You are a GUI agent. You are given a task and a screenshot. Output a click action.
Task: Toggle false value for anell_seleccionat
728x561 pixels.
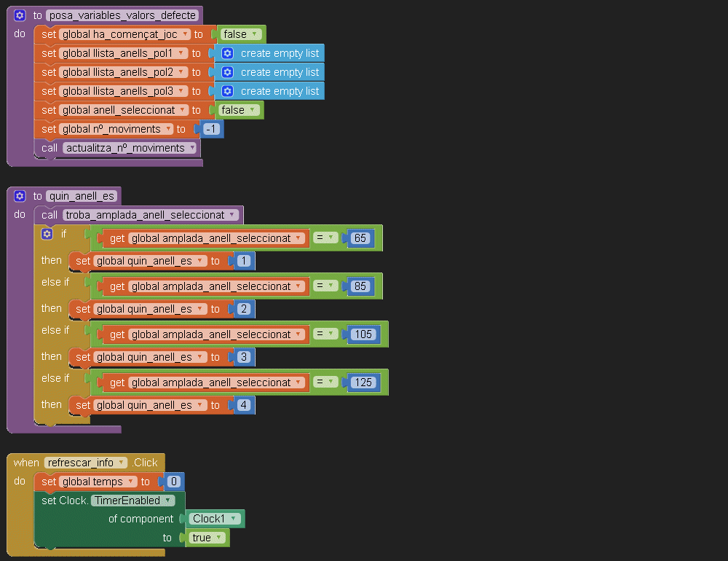pos(239,110)
